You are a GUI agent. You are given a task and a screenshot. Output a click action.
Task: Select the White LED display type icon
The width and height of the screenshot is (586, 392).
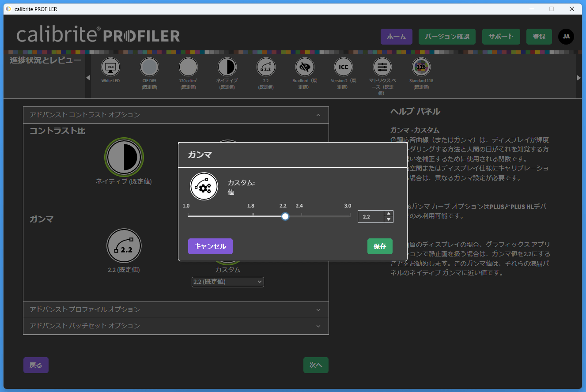click(x=110, y=67)
